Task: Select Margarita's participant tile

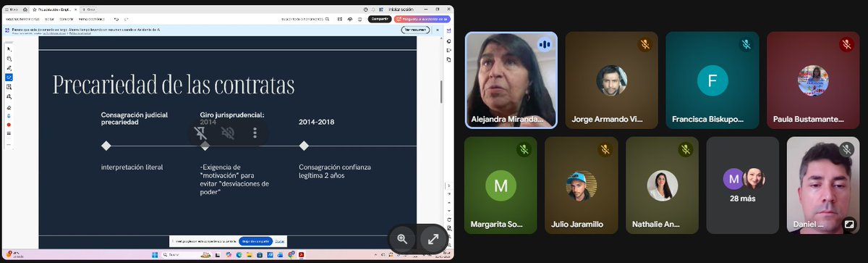Action: [501, 185]
